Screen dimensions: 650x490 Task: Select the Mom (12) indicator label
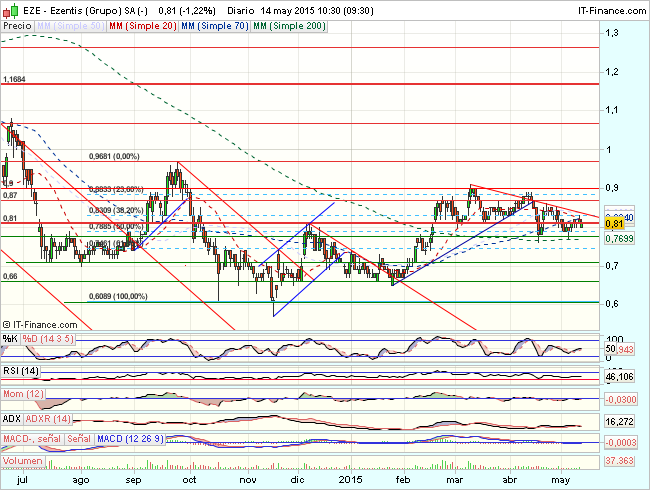23,394
